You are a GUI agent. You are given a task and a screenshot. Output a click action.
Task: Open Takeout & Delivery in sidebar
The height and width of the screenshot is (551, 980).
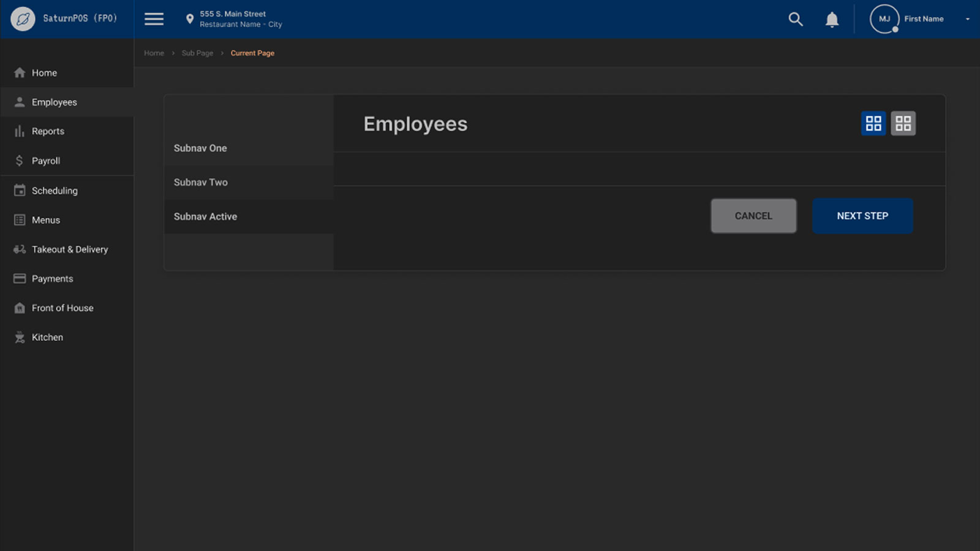click(x=67, y=249)
